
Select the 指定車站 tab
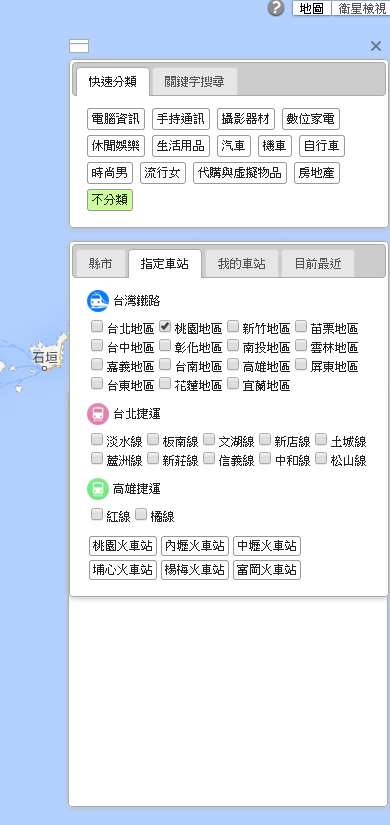[x=165, y=264]
